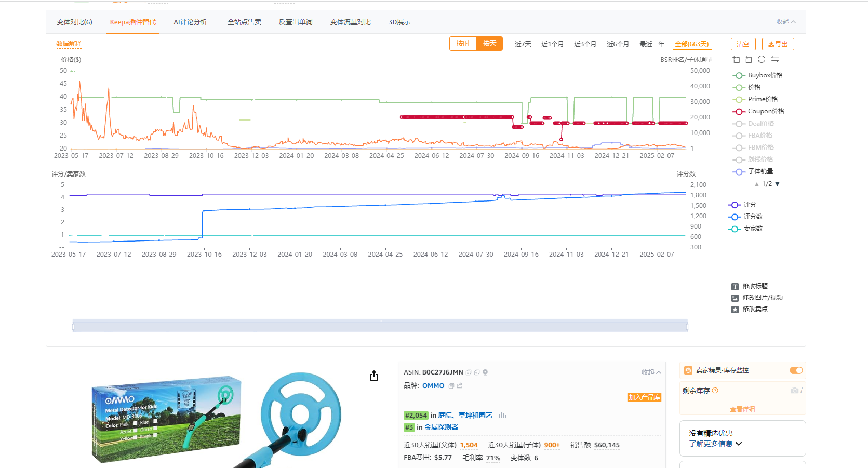
Task: Switch chart granularity to 按天
Action: pyautogui.click(x=489, y=44)
